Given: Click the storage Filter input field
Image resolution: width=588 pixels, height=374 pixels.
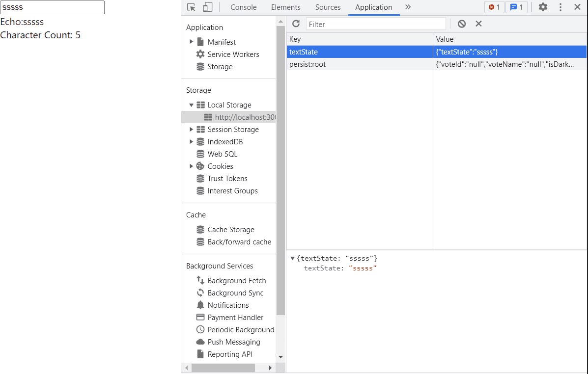Looking at the screenshot, I should point(376,24).
